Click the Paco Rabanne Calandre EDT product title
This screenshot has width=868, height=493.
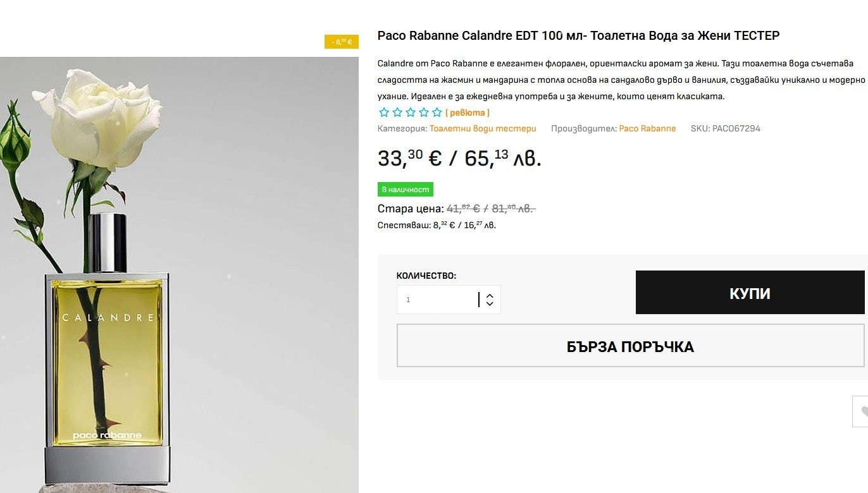(578, 35)
